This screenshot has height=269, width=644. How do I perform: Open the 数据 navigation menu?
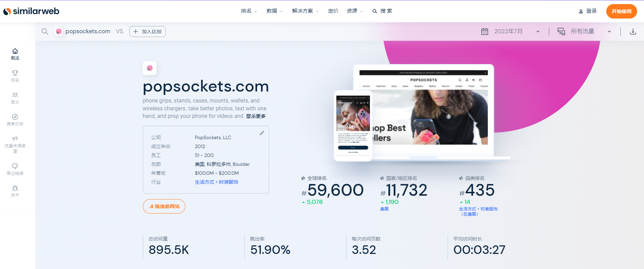(x=274, y=11)
